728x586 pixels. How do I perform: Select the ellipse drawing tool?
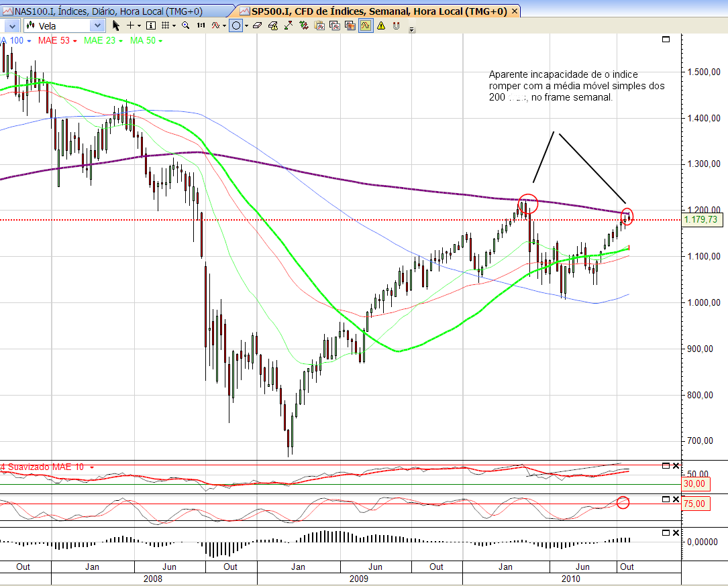[236, 25]
